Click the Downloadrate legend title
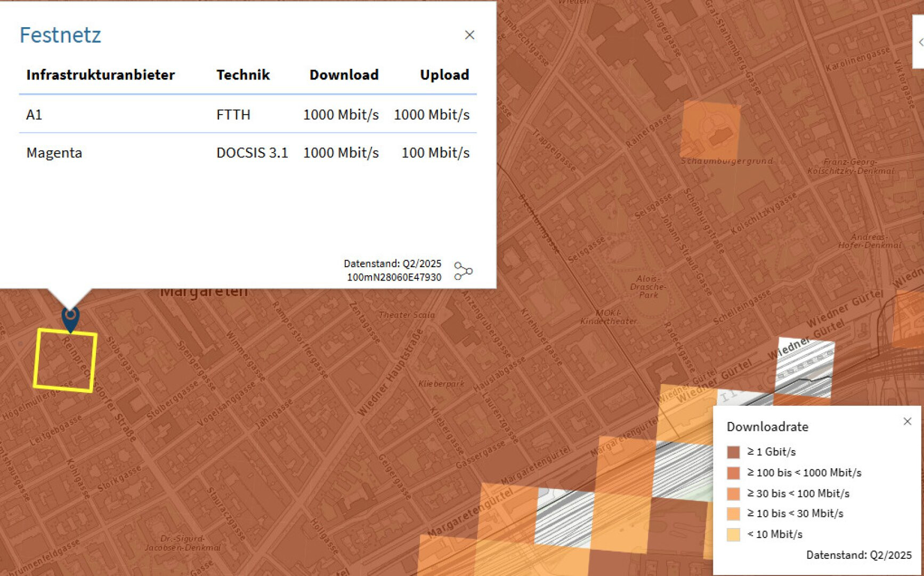 click(x=767, y=427)
